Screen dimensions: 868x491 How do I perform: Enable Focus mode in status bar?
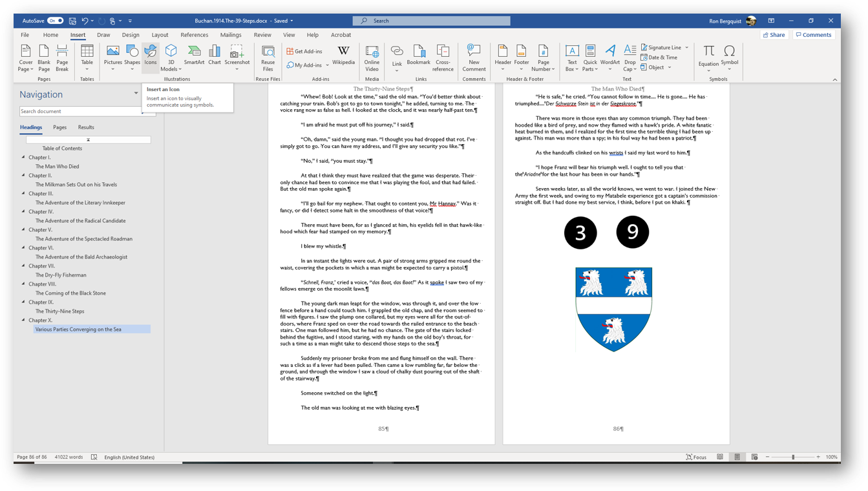pos(696,457)
